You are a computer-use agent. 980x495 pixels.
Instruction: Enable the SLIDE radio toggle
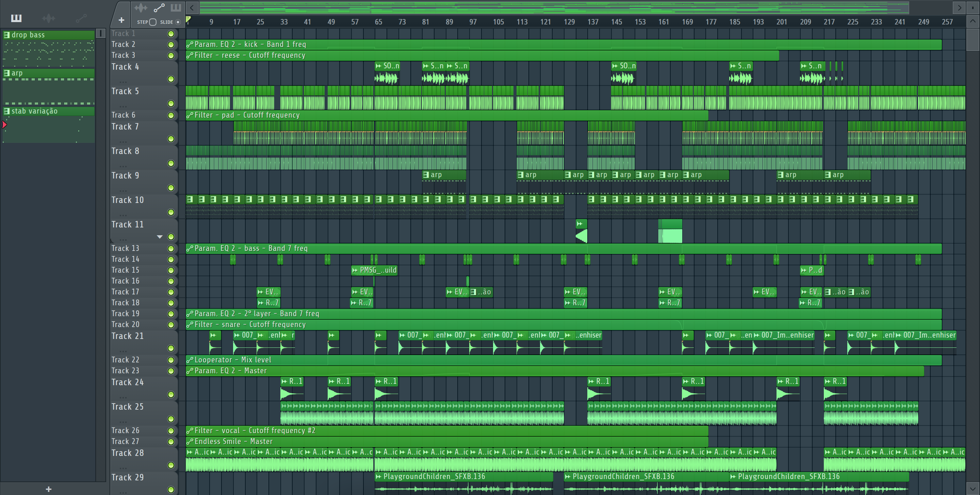178,22
